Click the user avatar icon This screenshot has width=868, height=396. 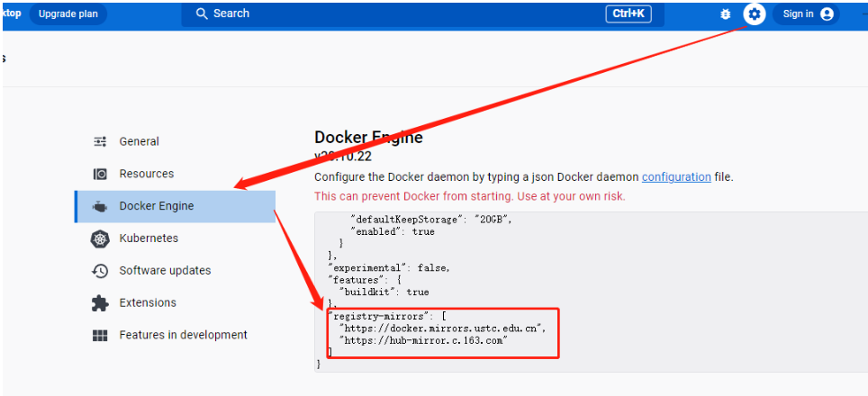pyautogui.click(x=827, y=13)
